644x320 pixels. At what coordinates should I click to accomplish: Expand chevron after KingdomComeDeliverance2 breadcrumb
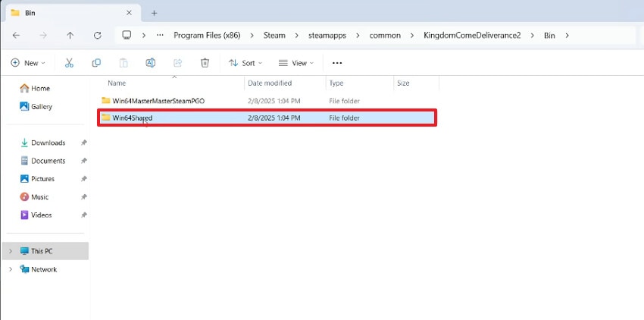533,36
